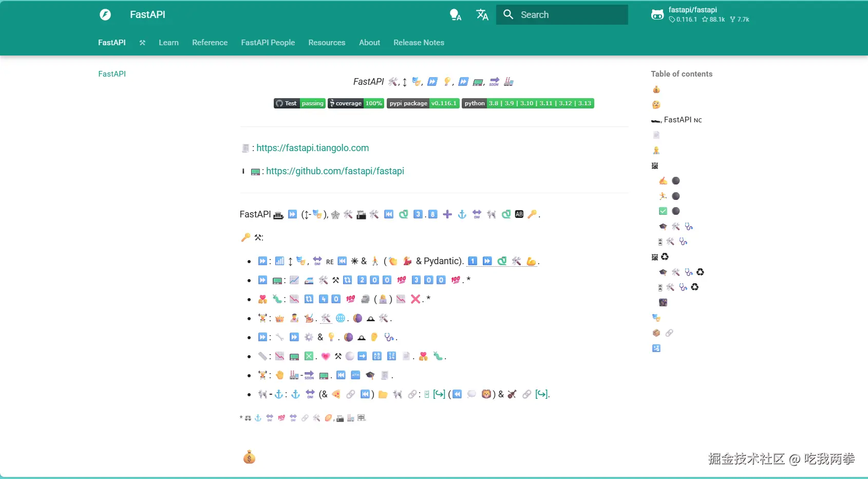Screen dimensions: 868x479
Task: Open the Release Notes tab
Action: pyautogui.click(x=419, y=43)
